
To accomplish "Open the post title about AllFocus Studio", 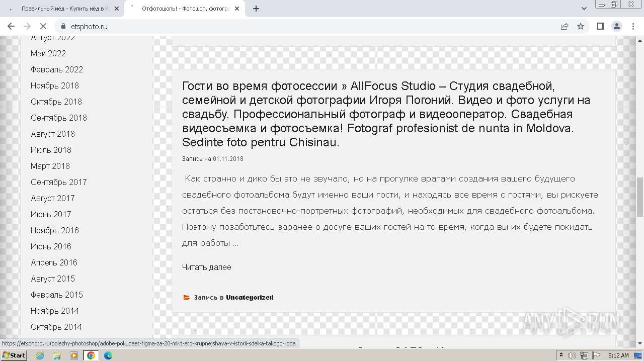I will [386, 114].
